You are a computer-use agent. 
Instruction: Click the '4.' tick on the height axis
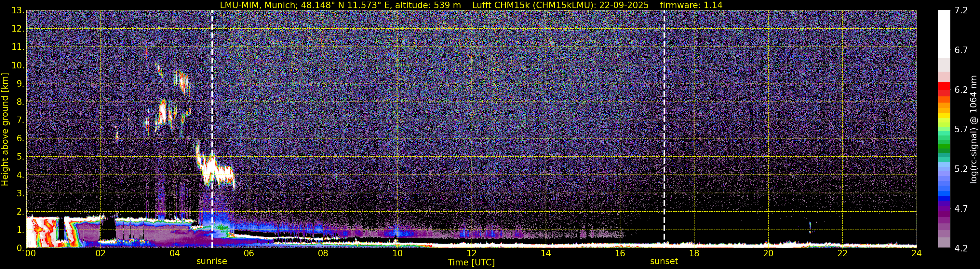coord(20,175)
